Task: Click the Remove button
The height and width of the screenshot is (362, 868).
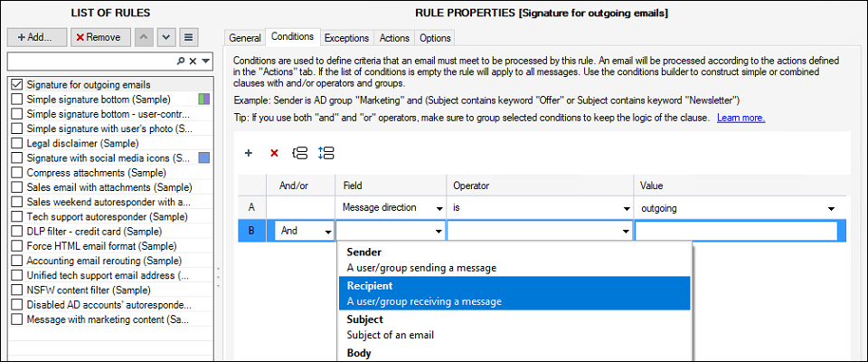Action: [x=100, y=37]
